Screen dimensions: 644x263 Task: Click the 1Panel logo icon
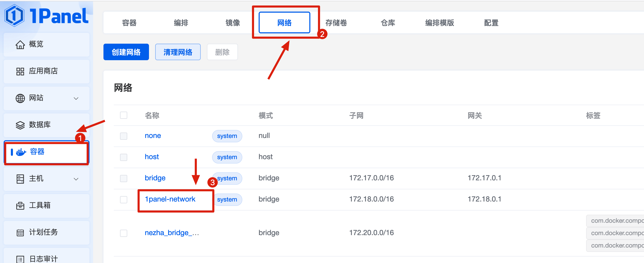14,16
